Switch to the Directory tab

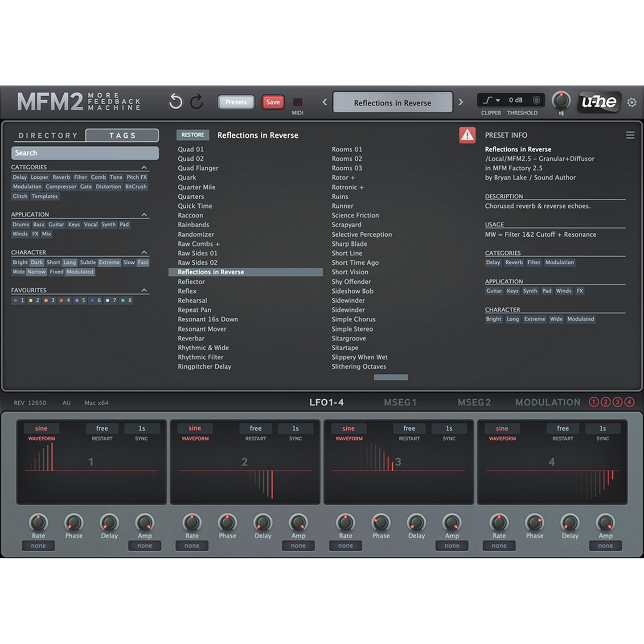pyautogui.click(x=48, y=135)
